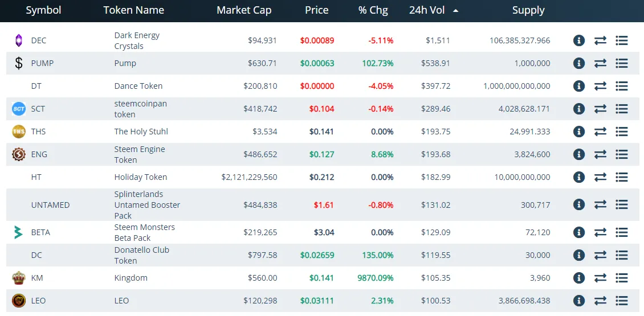This screenshot has width=644, height=316.
Task: Open list icon for Dance Token
Action: tap(622, 86)
